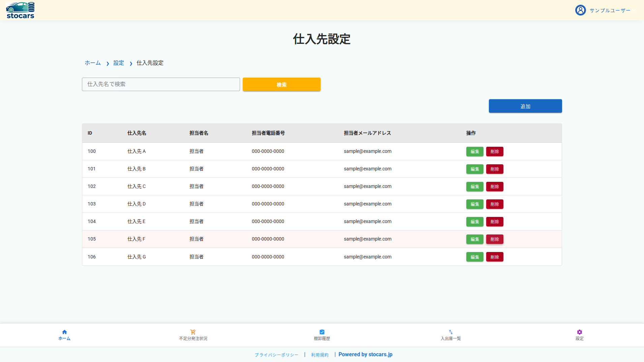Click ホーム breadcrumb link

point(93,63)
